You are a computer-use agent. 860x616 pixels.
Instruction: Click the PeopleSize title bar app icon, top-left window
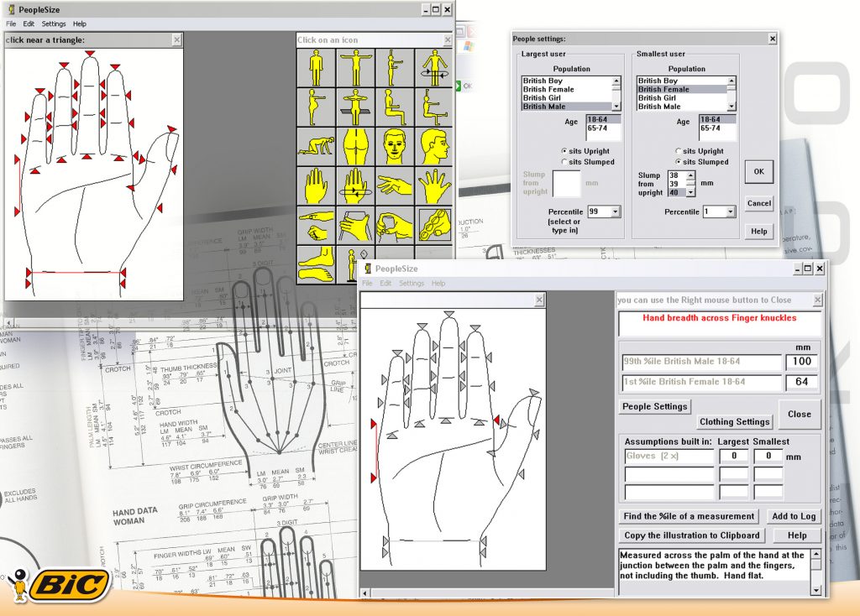point(12,9)
